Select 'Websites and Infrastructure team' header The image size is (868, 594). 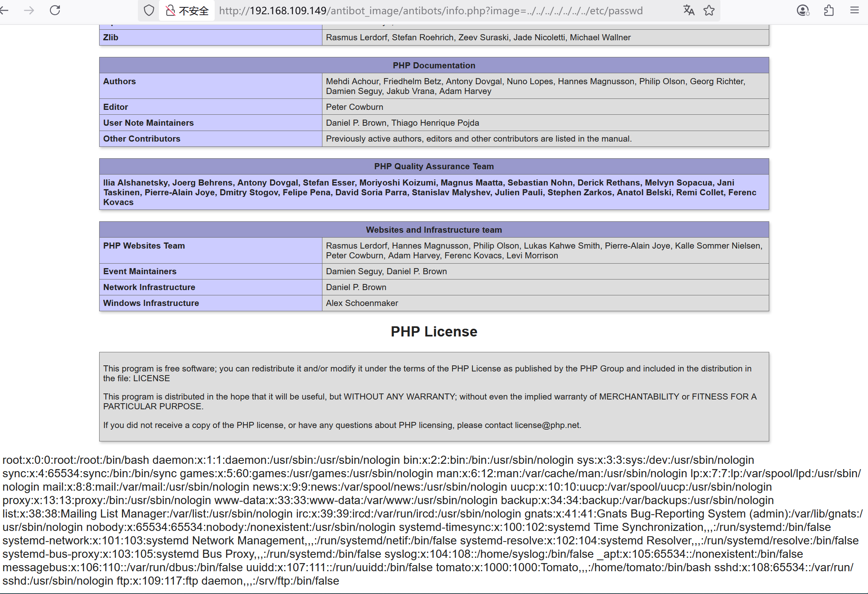(434, 230)
